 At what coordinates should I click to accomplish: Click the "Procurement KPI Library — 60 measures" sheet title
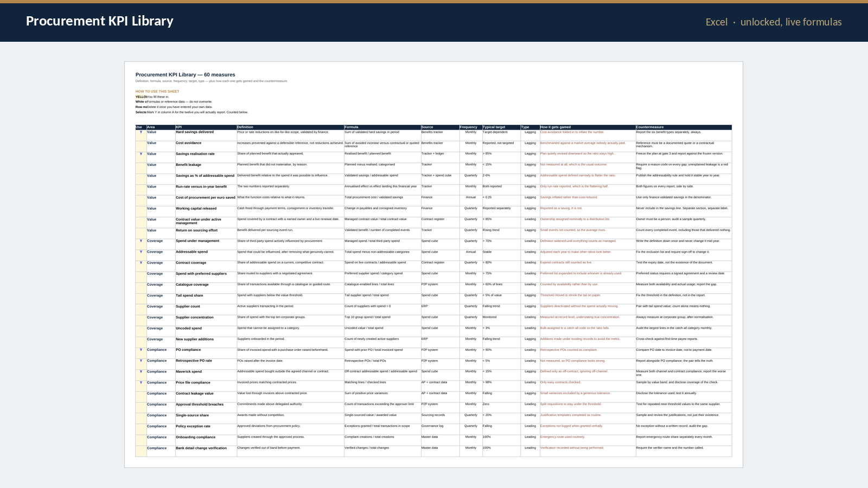(186, 75)
